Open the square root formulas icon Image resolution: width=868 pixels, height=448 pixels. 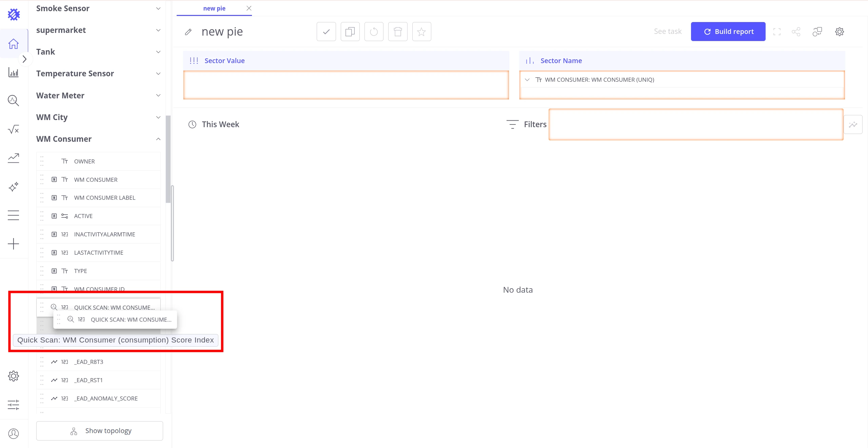14,129
